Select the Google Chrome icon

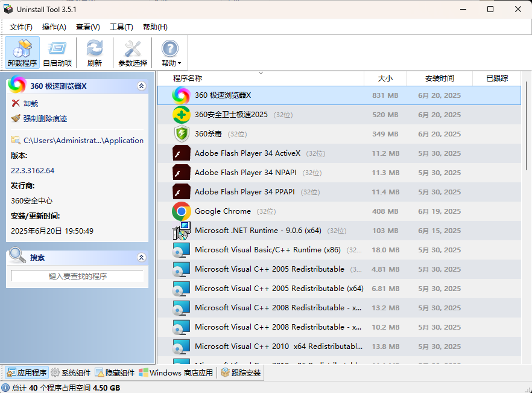[181, 211]
